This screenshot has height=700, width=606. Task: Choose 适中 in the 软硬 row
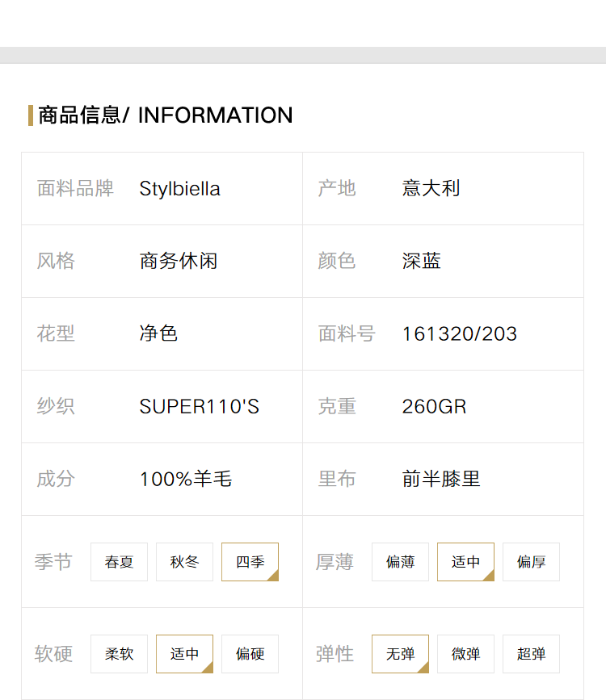click(184, 653)
